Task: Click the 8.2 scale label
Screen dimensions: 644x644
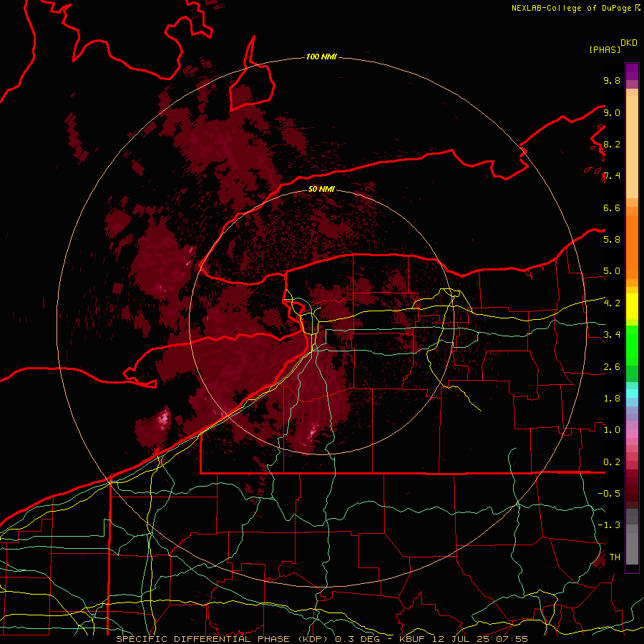Action: coord(612,144)
